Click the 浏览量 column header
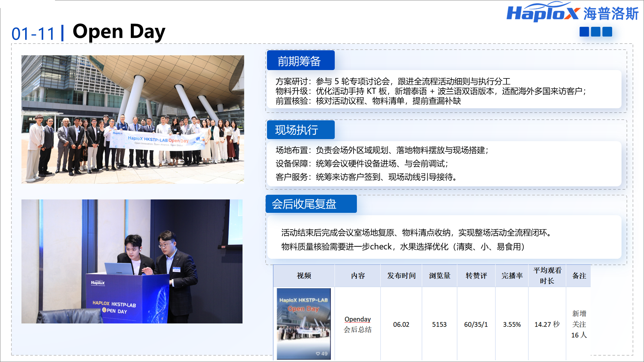644x362 pixels. 439,276
